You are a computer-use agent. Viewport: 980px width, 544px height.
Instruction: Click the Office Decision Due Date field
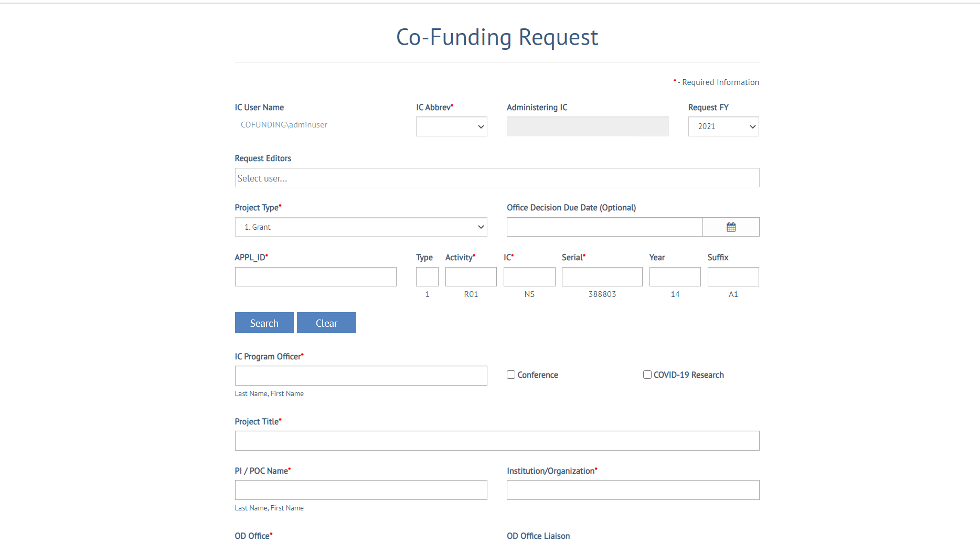pos(604,227)
